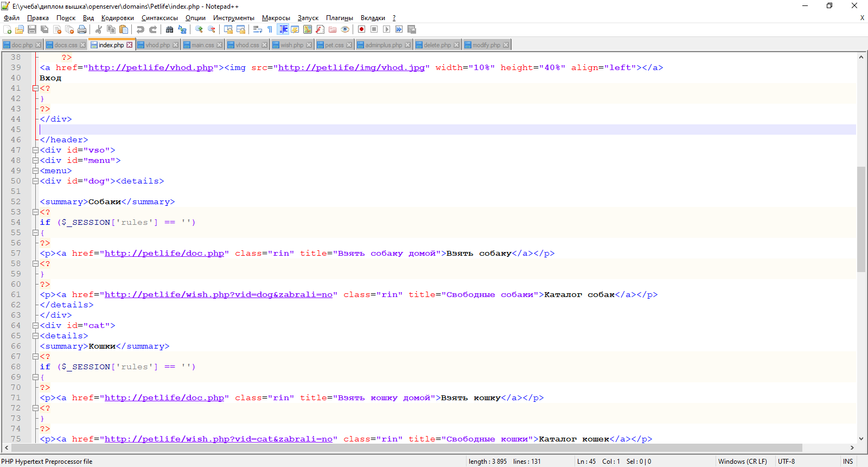Click the scroll down arrow of the vertical scrollbar
The image size is (868, 467).
861,438
